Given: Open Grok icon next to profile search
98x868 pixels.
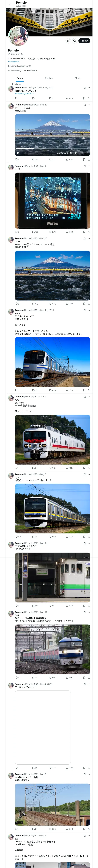Looking at the screenshot, I should 68,41.
